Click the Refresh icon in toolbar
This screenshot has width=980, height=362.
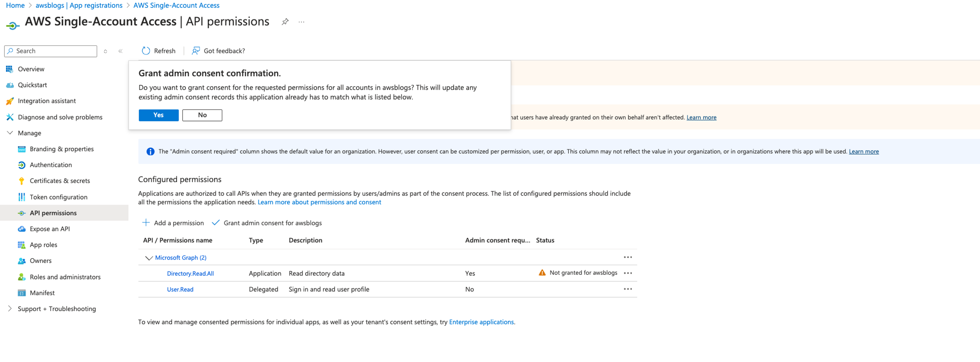(146, 51)
